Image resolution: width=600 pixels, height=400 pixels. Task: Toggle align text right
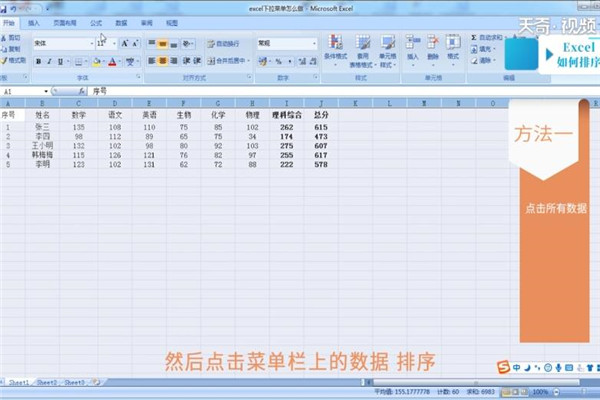click(x=173, y=61)
